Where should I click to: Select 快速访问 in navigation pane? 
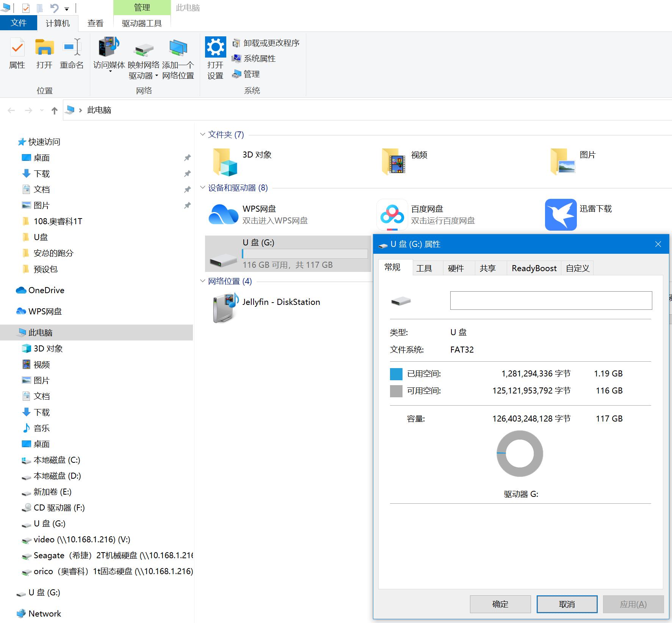(x=39, y=142)
